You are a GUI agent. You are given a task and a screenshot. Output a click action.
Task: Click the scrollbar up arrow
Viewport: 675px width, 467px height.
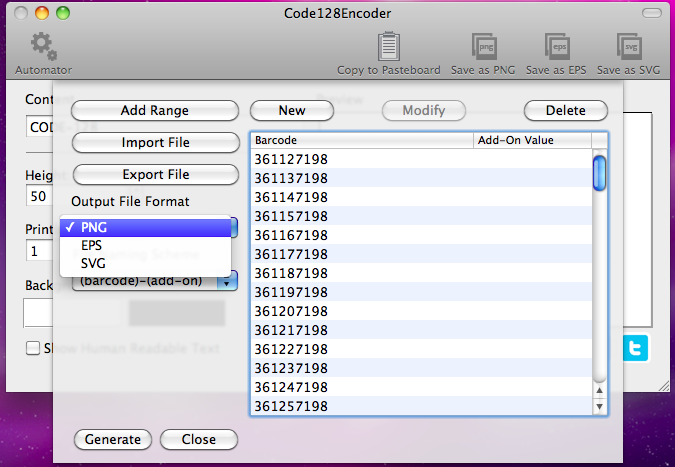coord(599,390)
